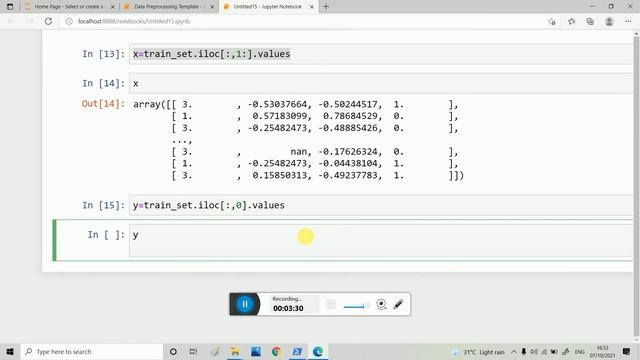Open Task View on the taskbar
Screen dimensions: 640x360
(x=193, y=351)
